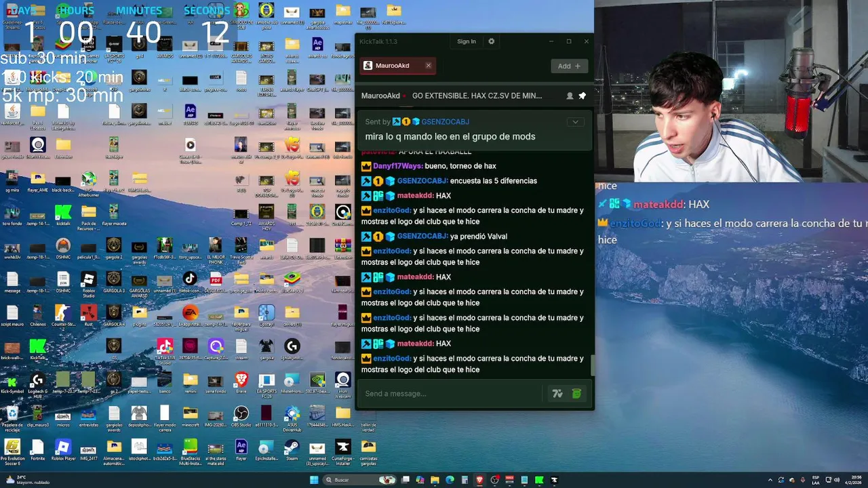Click the taskbar clock showing 20:56

pos(852,480)
